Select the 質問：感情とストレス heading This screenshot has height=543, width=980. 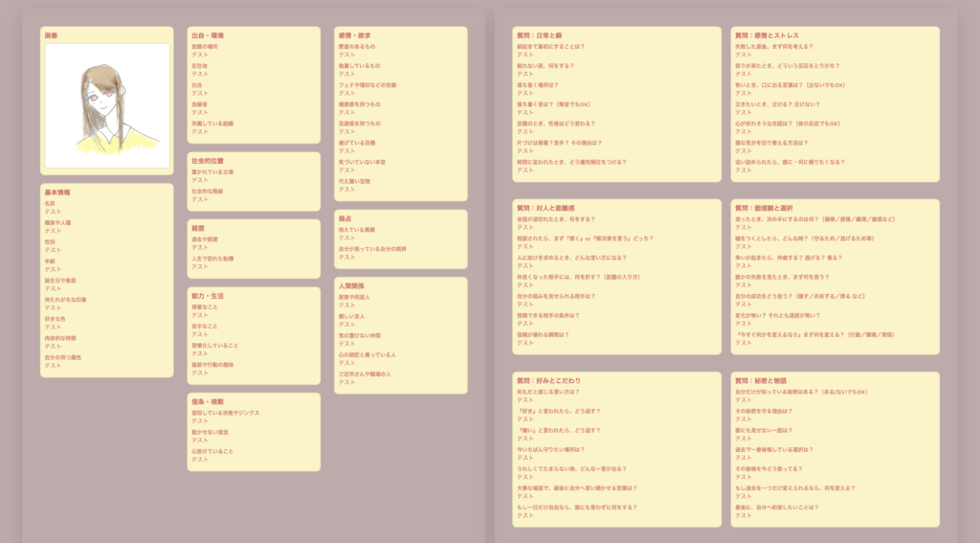[x=767, y=35]
